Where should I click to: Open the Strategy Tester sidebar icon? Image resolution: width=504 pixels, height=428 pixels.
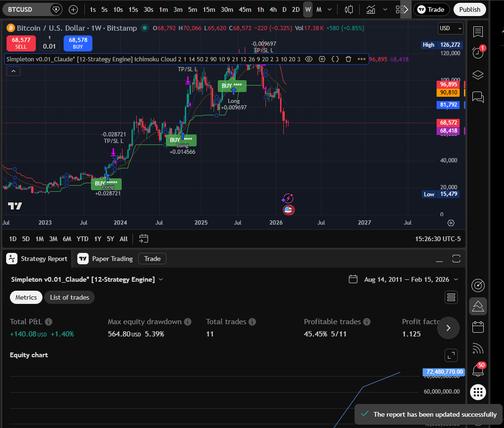click(478, 306)
